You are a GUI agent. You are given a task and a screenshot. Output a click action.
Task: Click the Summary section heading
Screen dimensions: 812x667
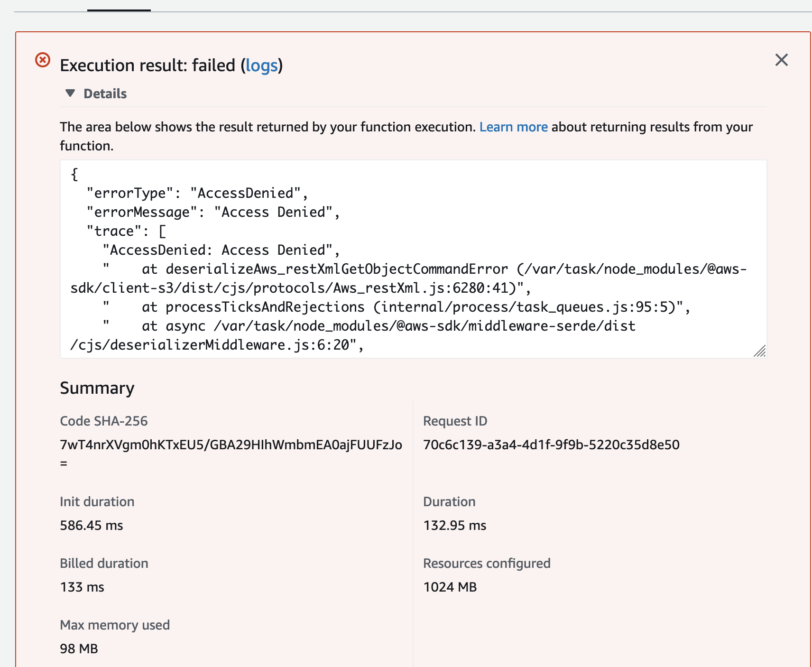click(x=96, y=388)
